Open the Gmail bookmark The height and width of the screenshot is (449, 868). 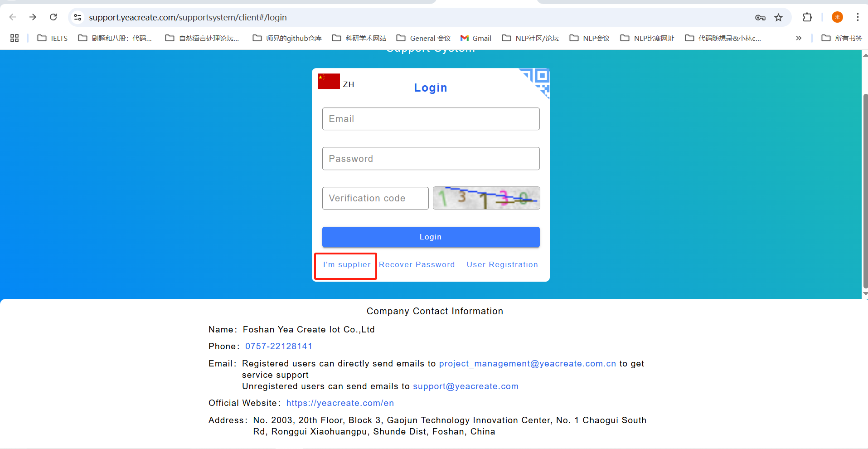pos(475,38)
